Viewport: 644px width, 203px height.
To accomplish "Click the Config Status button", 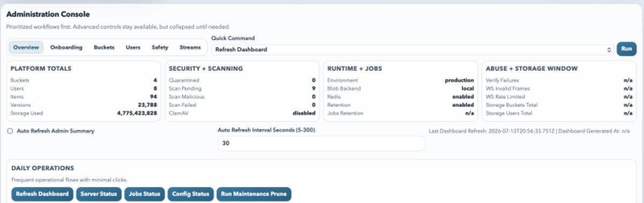I will click(x=191, y=194).
